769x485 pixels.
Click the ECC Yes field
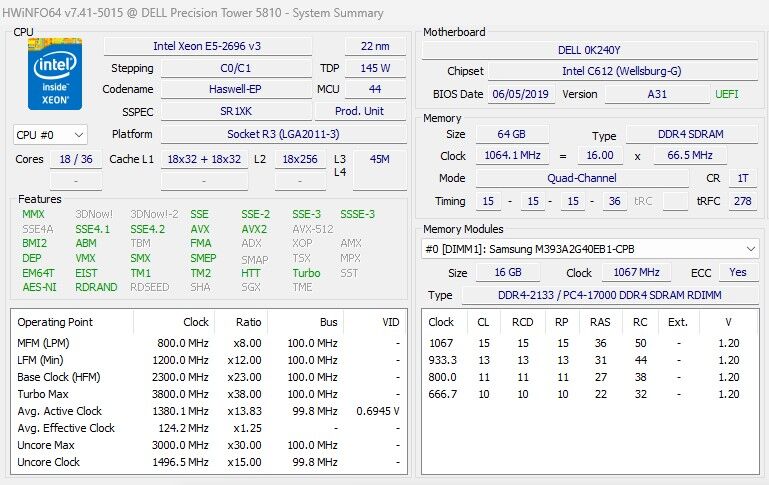[x=738, y=272]
